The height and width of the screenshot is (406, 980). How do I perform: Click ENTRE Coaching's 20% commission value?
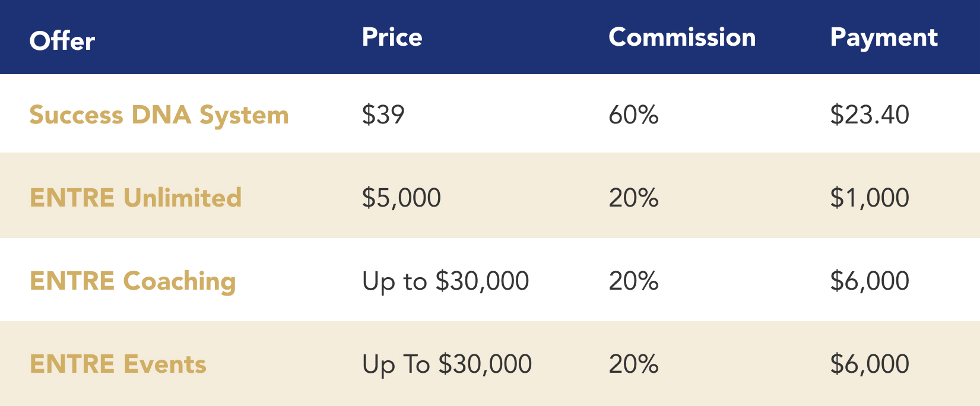click(634, 281)
